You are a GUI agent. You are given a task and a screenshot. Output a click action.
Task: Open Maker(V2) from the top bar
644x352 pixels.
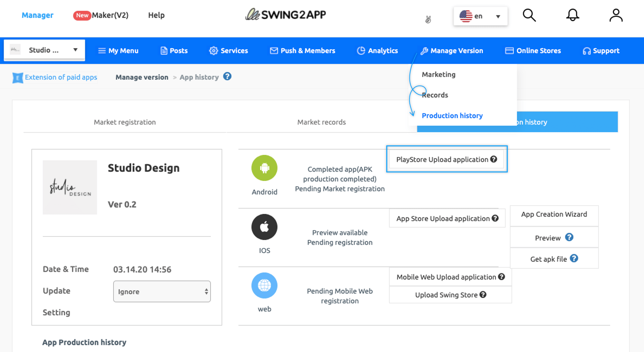click(x=101, y=15)
